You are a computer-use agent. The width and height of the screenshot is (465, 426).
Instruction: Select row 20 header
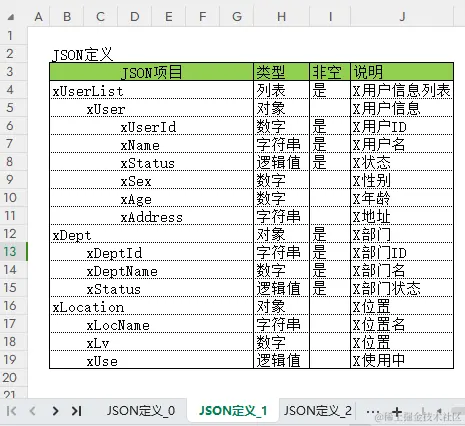click(x=13, y=377)
